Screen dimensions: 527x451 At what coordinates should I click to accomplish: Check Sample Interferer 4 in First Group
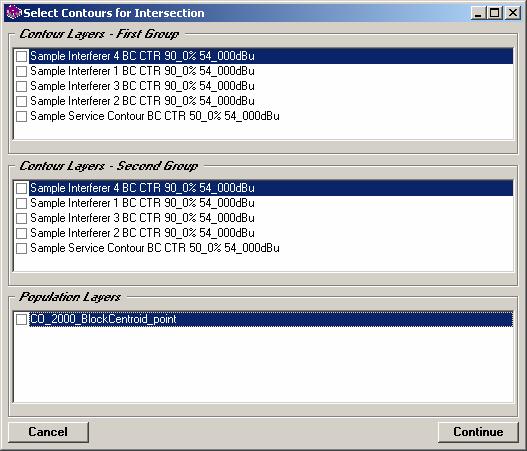22,56
